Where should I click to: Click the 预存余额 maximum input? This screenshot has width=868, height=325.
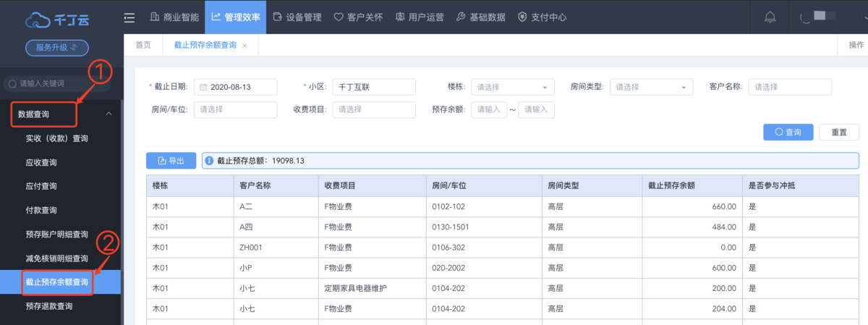click(x=537, y=109)
